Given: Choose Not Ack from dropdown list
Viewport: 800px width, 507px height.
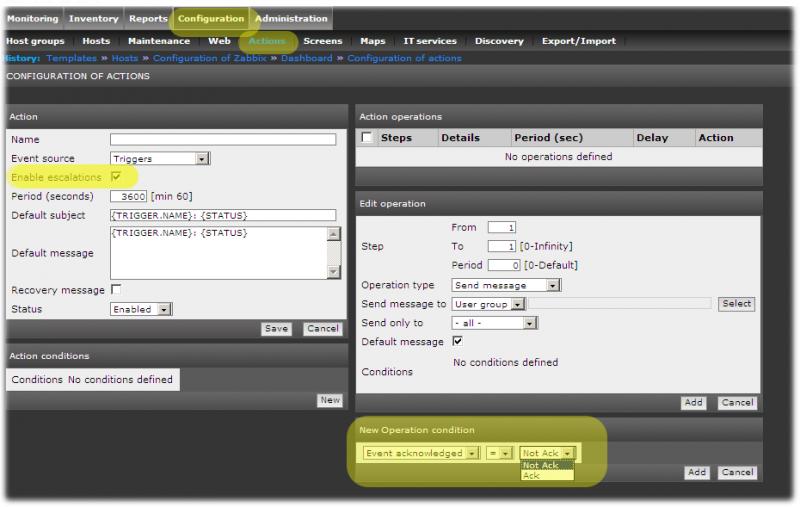Looking at the screenshot, I should (x=547, y=465).
